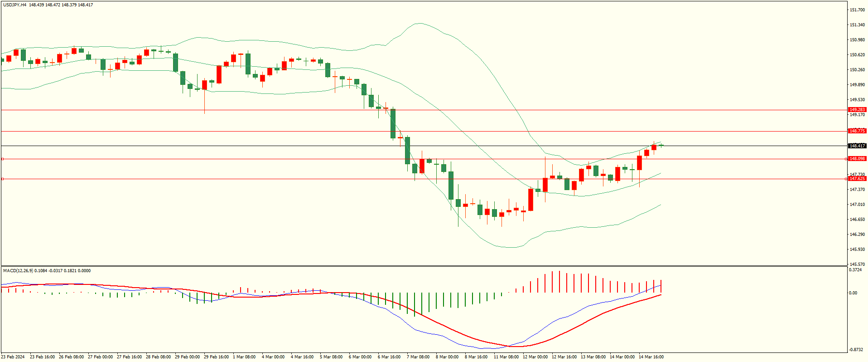Select the red 147.625 price level tag
Screen dimensions: 868x362
pos(857,179)
